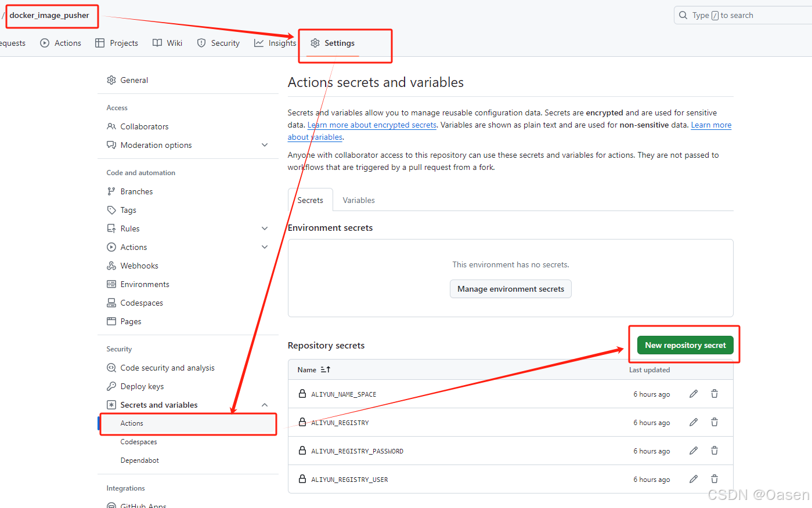
Task: Delete the ALIYUN_NAME_SPACE secret
Action: click(714, 394)
